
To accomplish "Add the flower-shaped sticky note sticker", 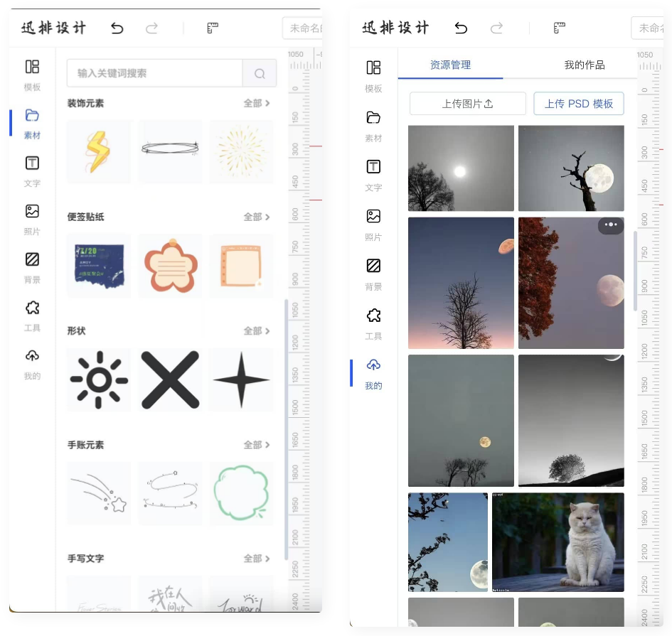I will [x=170, y=266].
